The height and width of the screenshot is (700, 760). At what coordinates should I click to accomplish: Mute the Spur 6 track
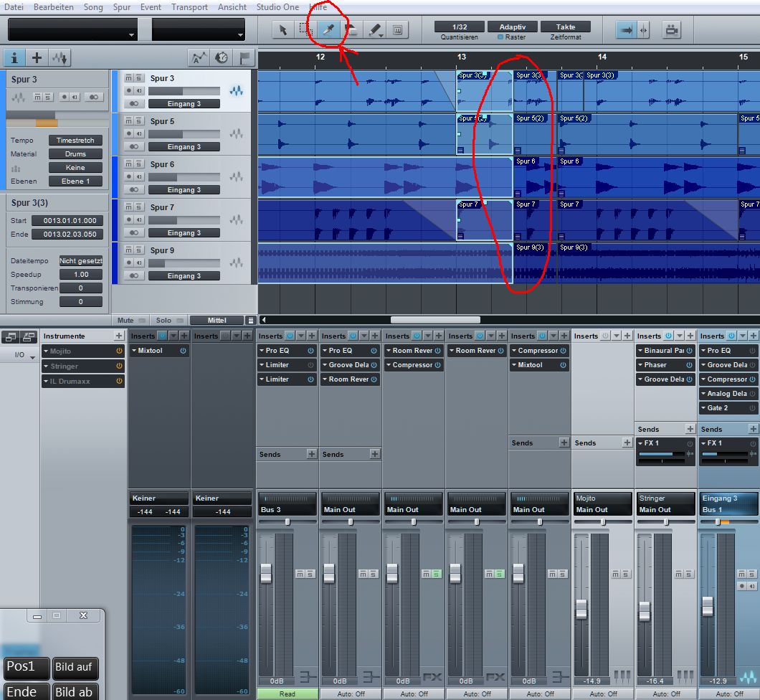click(128, 164)
